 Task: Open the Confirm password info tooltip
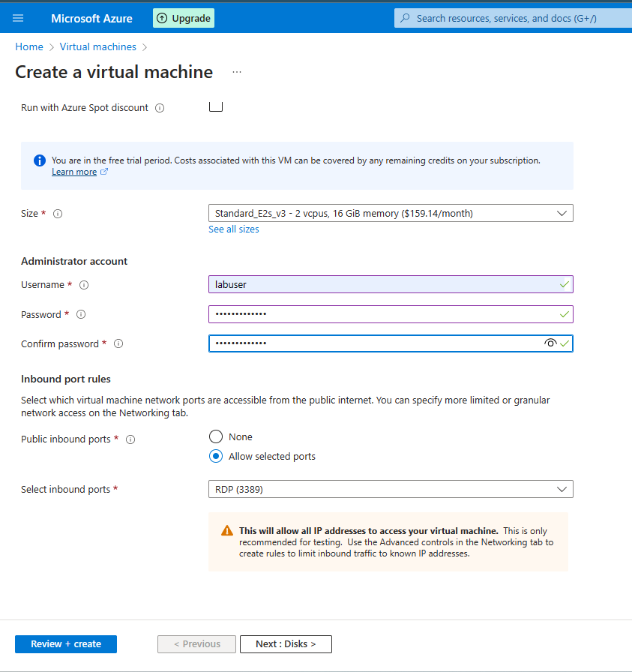coord(118,343)
